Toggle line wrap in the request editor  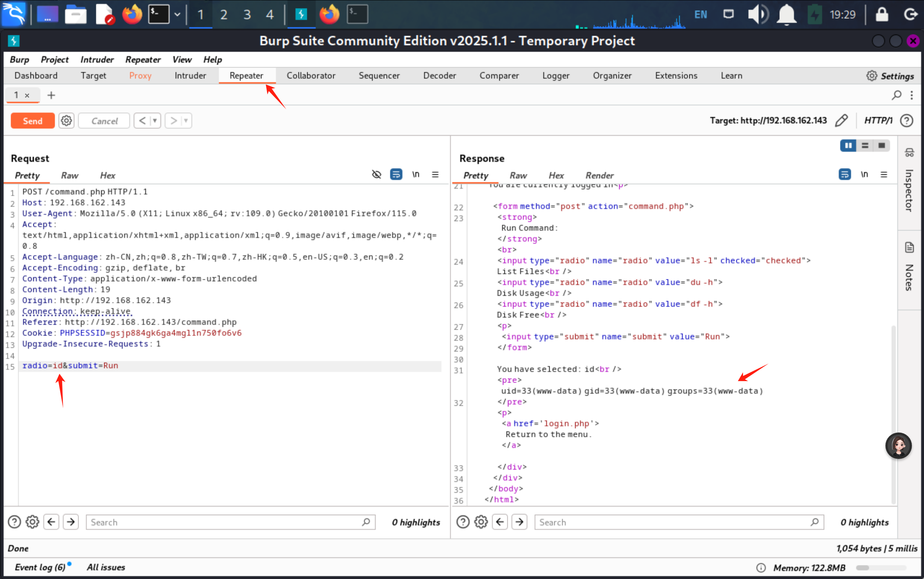tap(396, 175)
